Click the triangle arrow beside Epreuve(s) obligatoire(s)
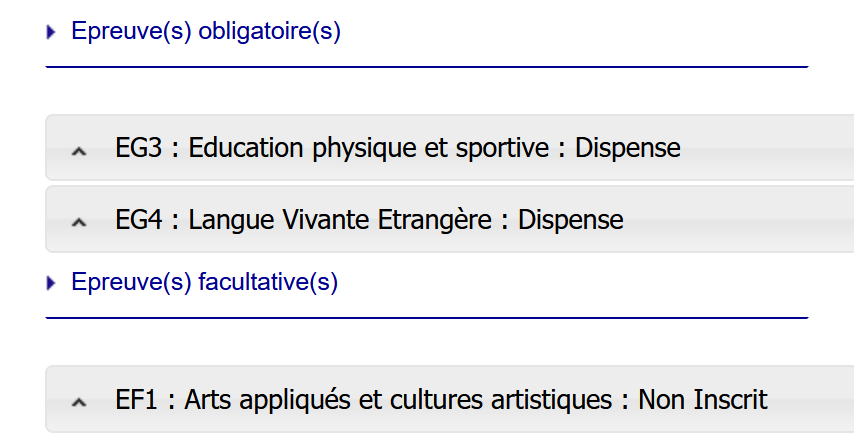The width and height of the screenshot is (854, 442). click(51, 32)
